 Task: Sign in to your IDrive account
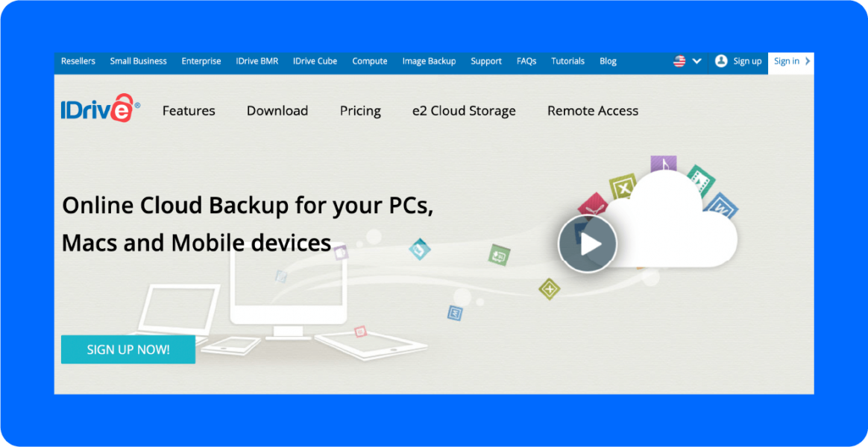[x=787, y=61]
